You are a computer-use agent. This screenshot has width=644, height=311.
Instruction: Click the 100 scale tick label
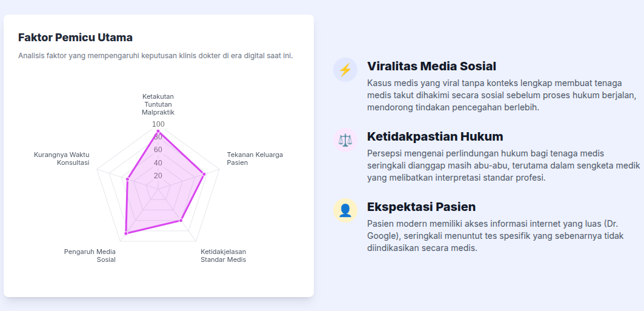pyautogui.click(x=158, y=124)
